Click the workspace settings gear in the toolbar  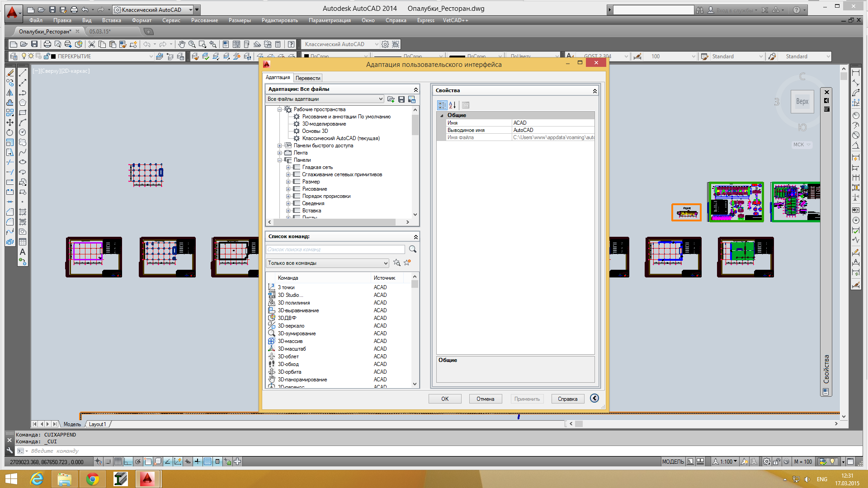tap(385, 44)
